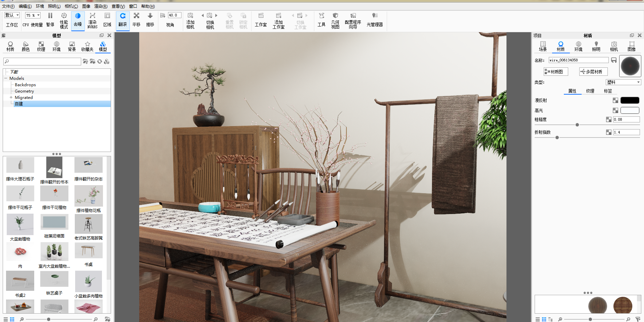Open 性能模式 performance mode

point(64,20)
